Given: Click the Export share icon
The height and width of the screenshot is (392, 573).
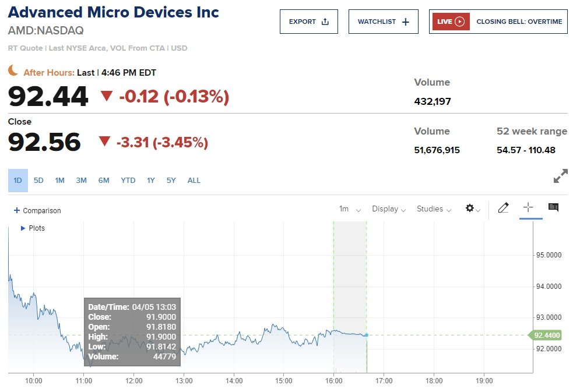Looking at the screenshot, I should [325, 22].
